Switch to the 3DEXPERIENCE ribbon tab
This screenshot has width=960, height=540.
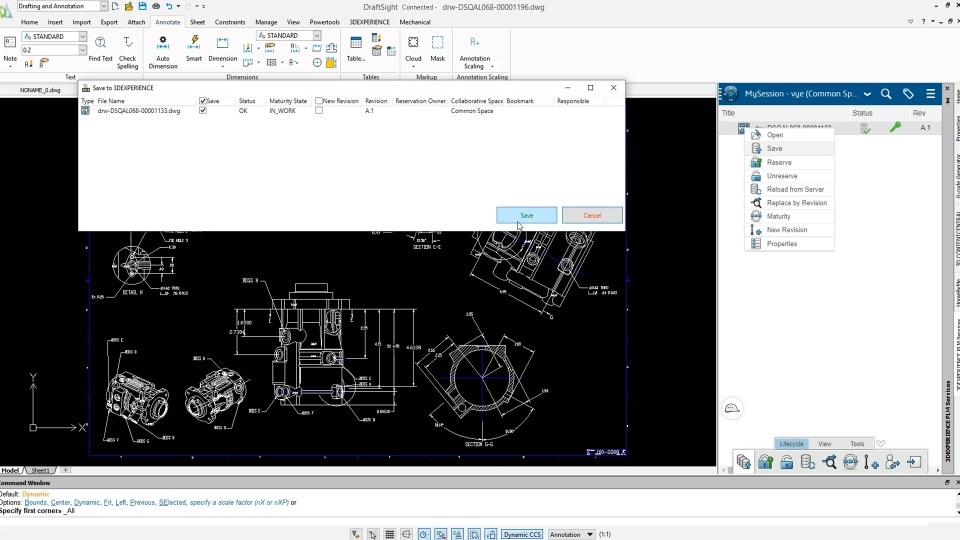369,21
